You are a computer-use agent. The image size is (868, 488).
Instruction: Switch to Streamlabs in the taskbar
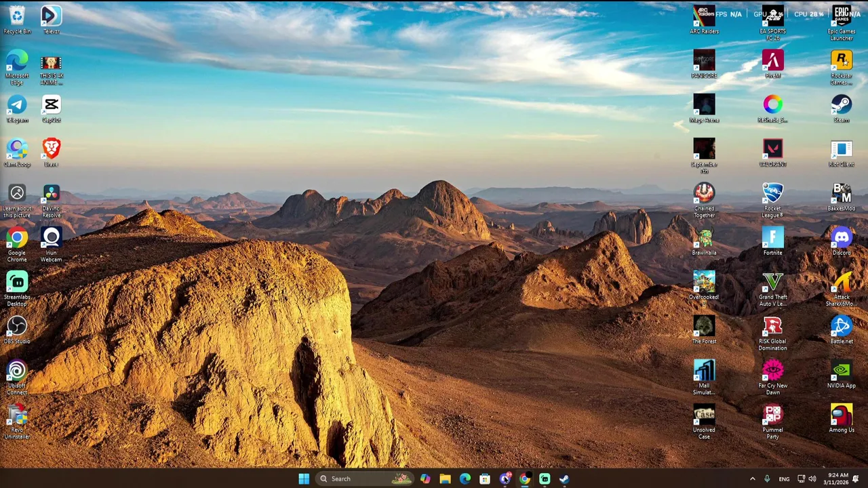pos(545,479)
